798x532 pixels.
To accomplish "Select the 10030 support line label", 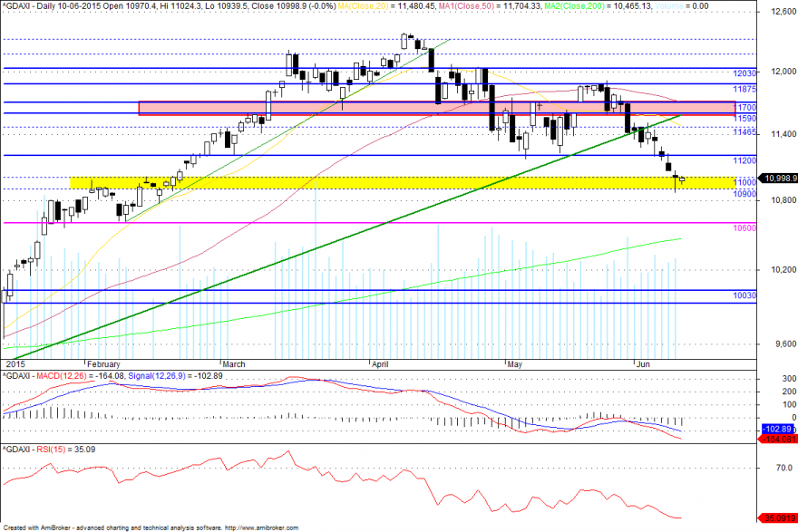I will click(744, 295).
